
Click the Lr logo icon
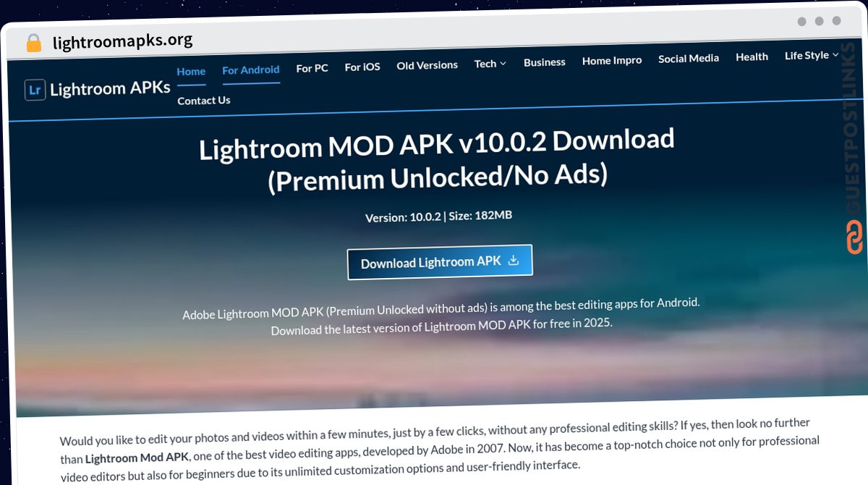point(35,90)
